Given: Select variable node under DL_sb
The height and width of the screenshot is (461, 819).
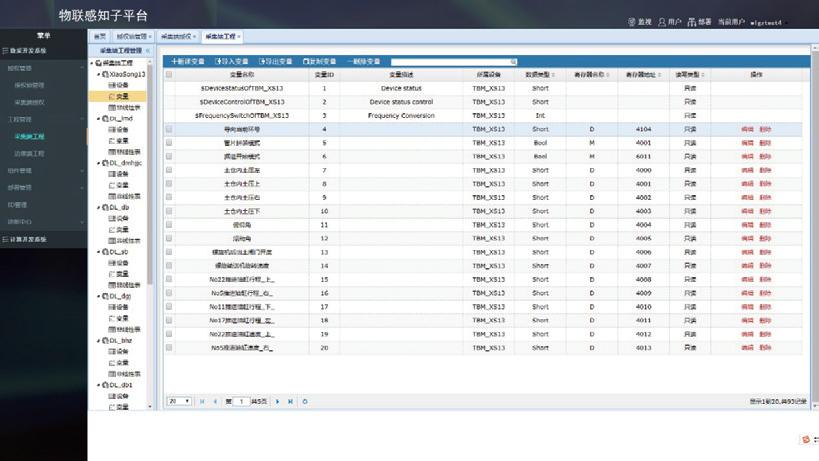Looking at the screenshot, I should click(119, 274).
